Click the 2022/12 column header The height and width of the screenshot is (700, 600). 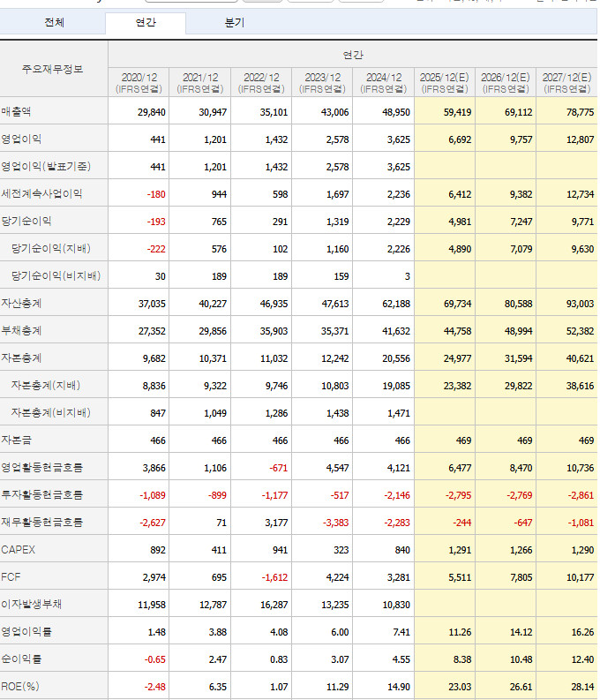[261, 83]
